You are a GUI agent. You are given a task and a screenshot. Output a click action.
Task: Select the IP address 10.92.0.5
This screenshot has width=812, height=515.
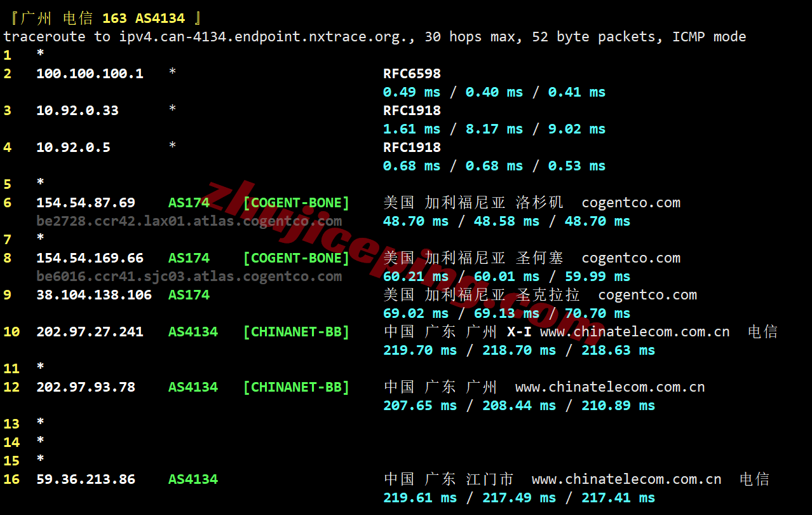click(73, 148)
